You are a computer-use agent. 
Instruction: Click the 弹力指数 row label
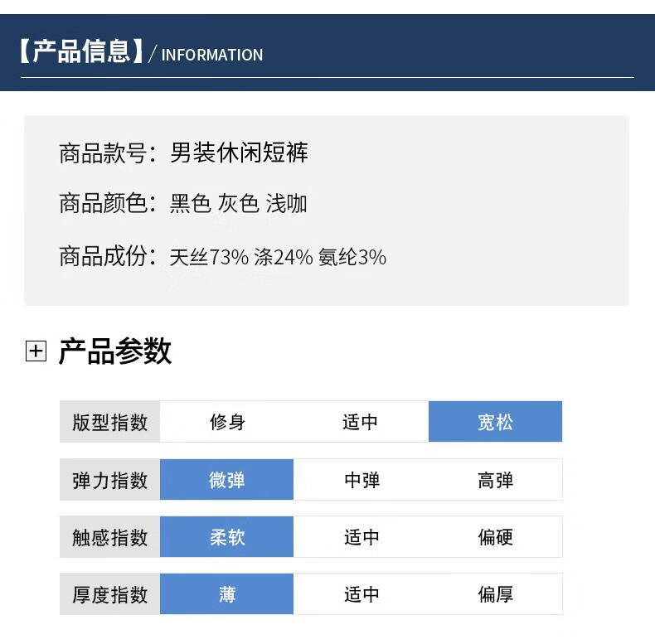point(110,479)
